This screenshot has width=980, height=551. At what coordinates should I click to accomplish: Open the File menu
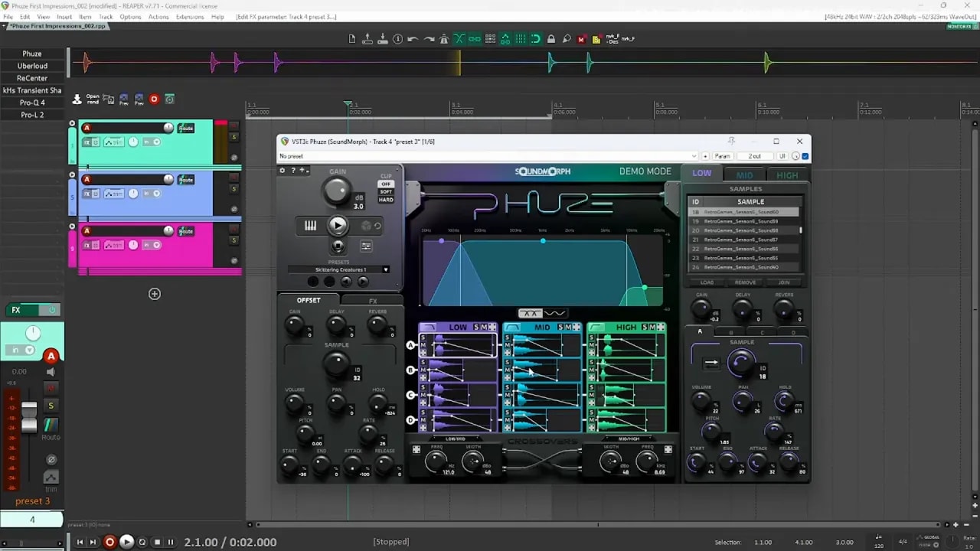[8, 16]
